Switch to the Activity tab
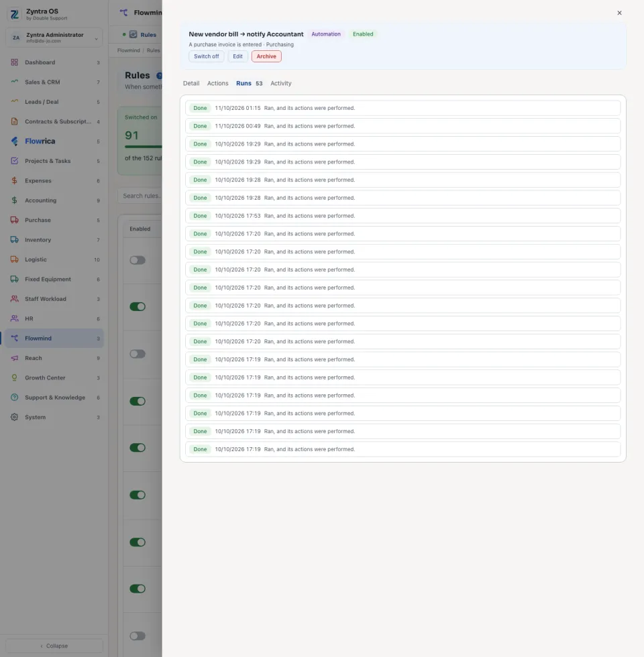644x657 pixels. (x=280, y=83)
